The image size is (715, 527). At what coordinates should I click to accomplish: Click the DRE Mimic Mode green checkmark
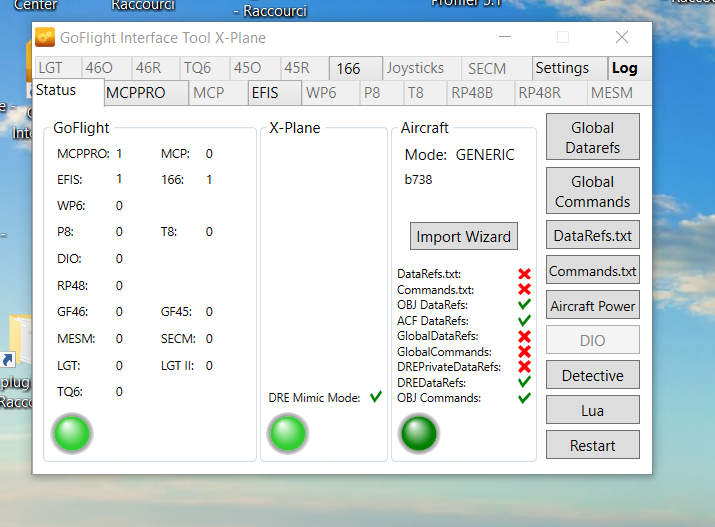pyautogui.click(x=376, y=396)
